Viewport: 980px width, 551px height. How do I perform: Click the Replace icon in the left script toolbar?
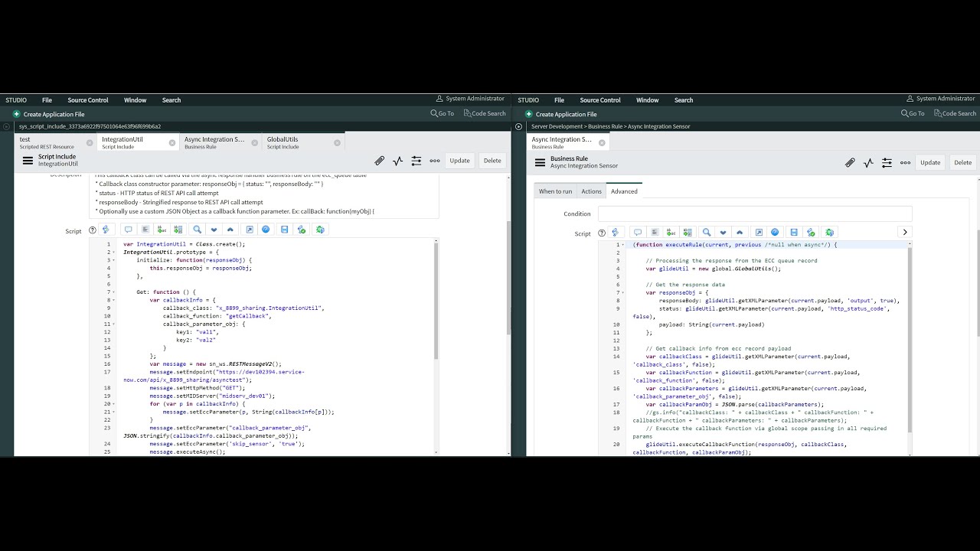pos(160,230)
